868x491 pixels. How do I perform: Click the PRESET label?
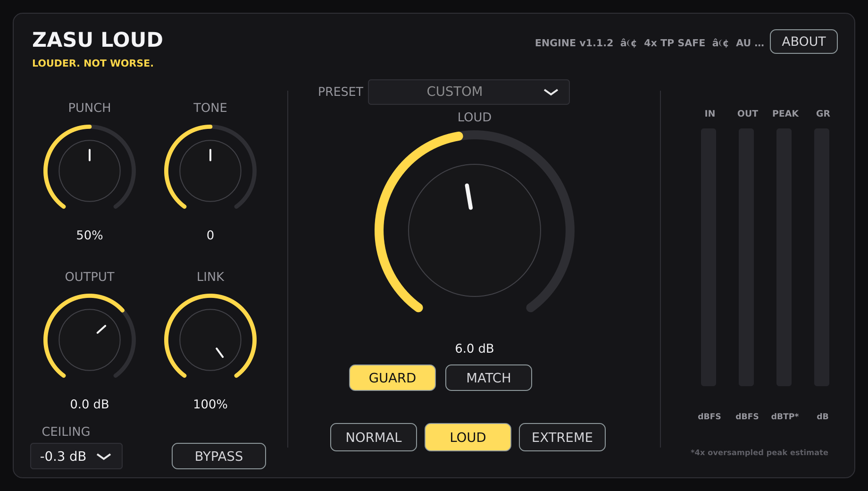(341, 92)
